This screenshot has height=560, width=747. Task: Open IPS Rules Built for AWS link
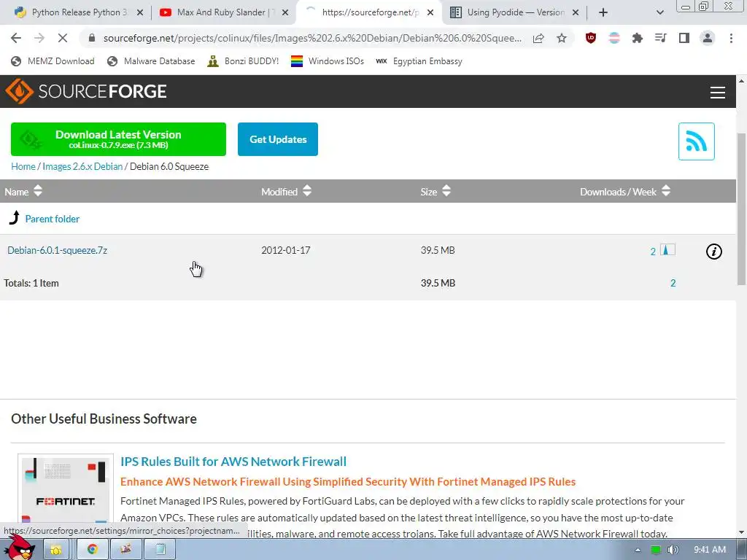[x=233, y=462]
